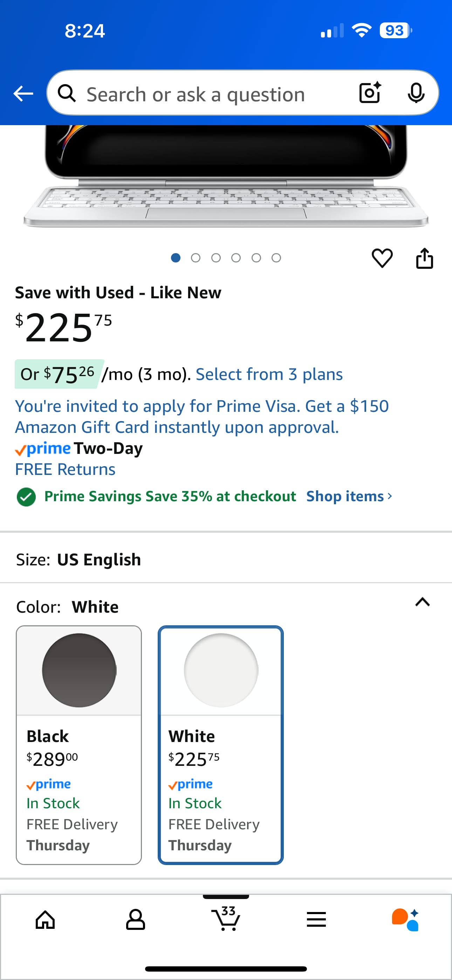Open the account profile tab
Screen dimensions: 452x980
click(x=136, y=920)
